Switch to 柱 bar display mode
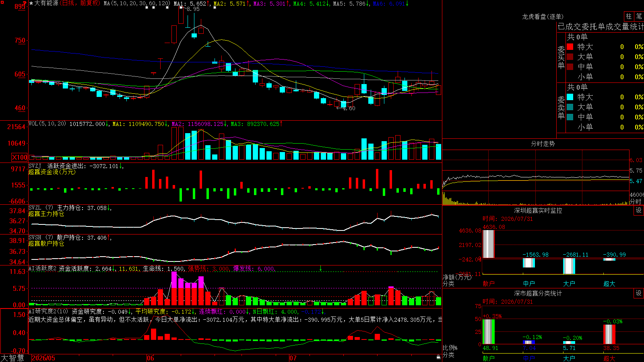This screenshot has width=644, height=362. click(629, 16)
